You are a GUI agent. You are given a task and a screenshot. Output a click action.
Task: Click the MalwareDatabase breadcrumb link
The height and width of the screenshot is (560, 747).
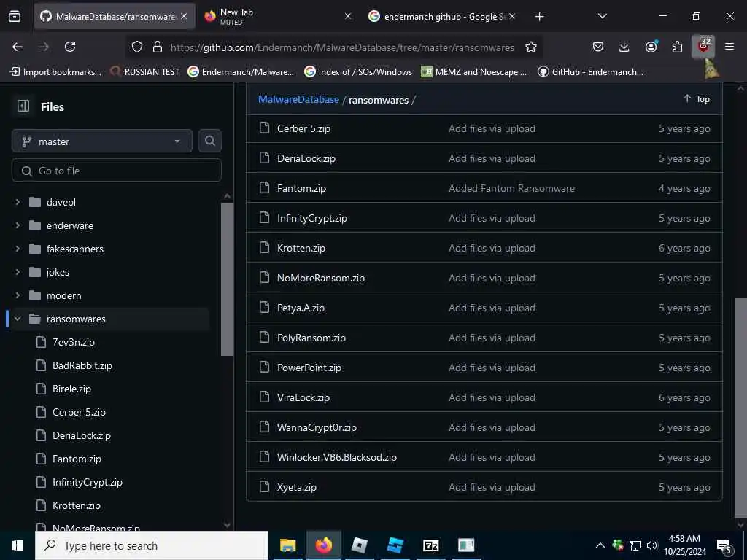[298, 99]
